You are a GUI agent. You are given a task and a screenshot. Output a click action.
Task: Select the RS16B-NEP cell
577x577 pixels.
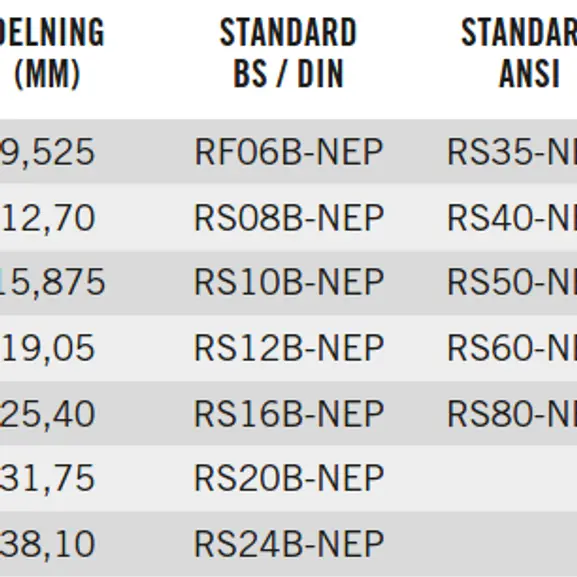pos(289,413)
